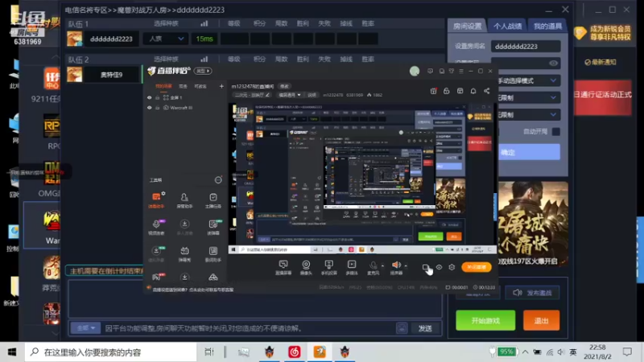Add 多媒体 media source
This screenshot has height=362, width=644.
[352, 267]
